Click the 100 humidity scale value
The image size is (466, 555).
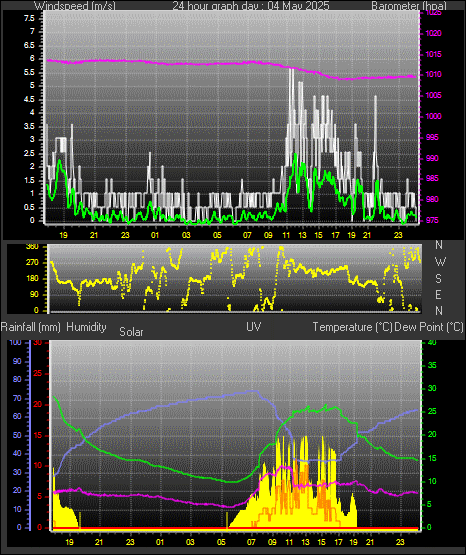[16, 342]
